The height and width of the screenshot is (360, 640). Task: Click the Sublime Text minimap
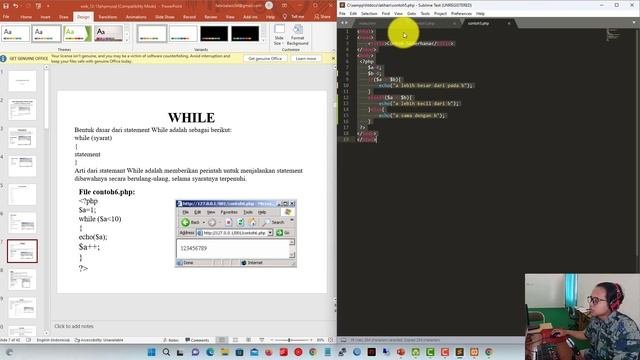613,35
